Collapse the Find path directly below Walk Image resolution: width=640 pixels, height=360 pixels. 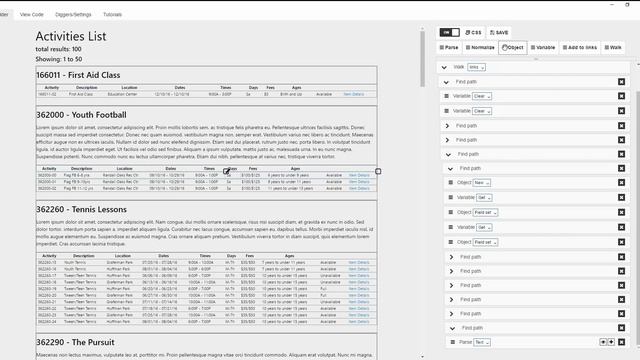point(446,82)
